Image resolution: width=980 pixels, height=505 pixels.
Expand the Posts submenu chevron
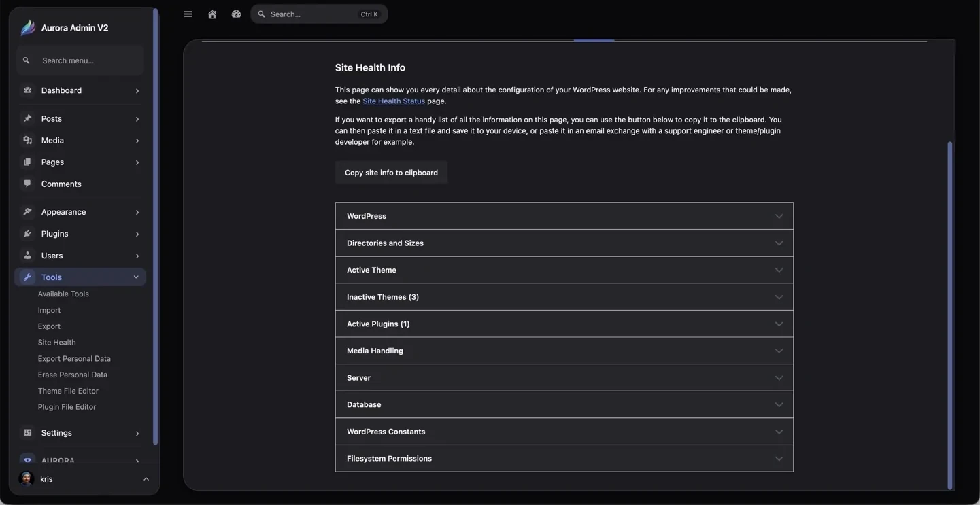(137, 119)
